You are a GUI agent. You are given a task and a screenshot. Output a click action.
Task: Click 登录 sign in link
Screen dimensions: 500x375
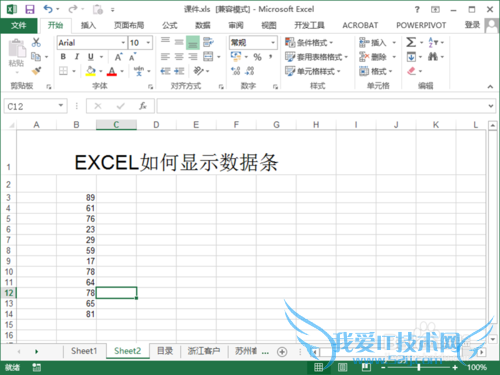(x=472, y=25)
